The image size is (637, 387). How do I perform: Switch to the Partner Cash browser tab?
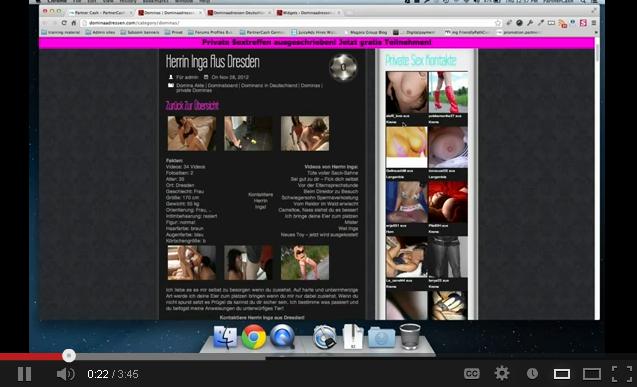[99, 13]
